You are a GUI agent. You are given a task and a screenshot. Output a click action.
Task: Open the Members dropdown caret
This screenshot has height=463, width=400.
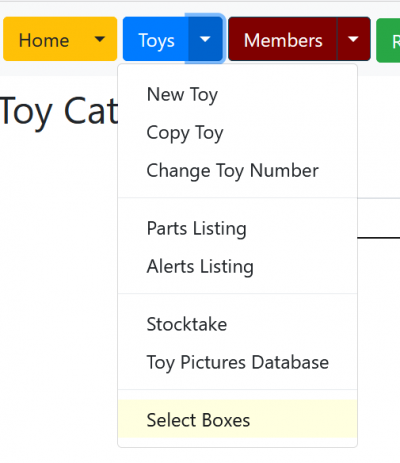coord(353,39)
